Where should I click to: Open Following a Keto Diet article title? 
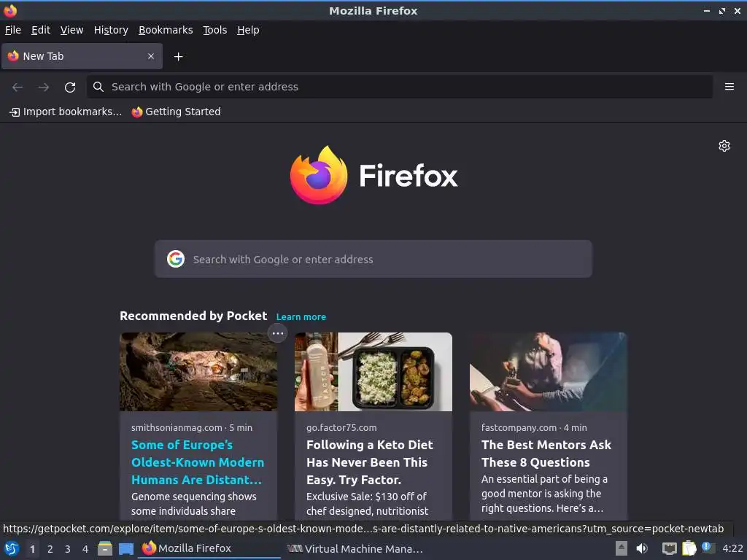pyautogui.click(x=370, y=462)
